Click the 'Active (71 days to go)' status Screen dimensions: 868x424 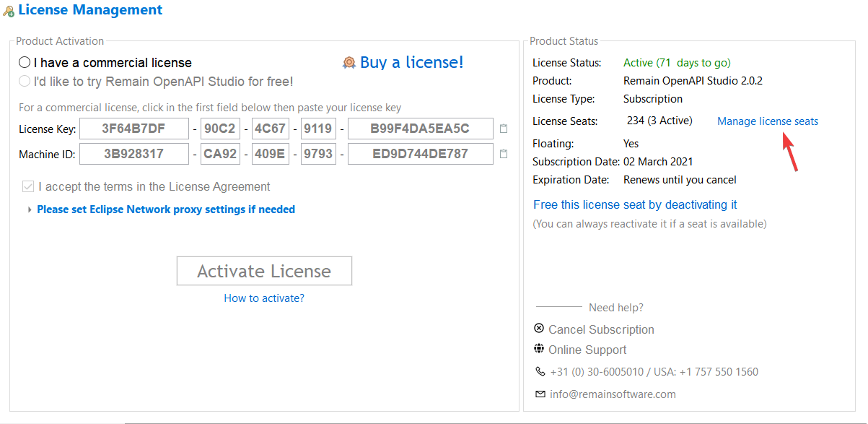[677, 63]
